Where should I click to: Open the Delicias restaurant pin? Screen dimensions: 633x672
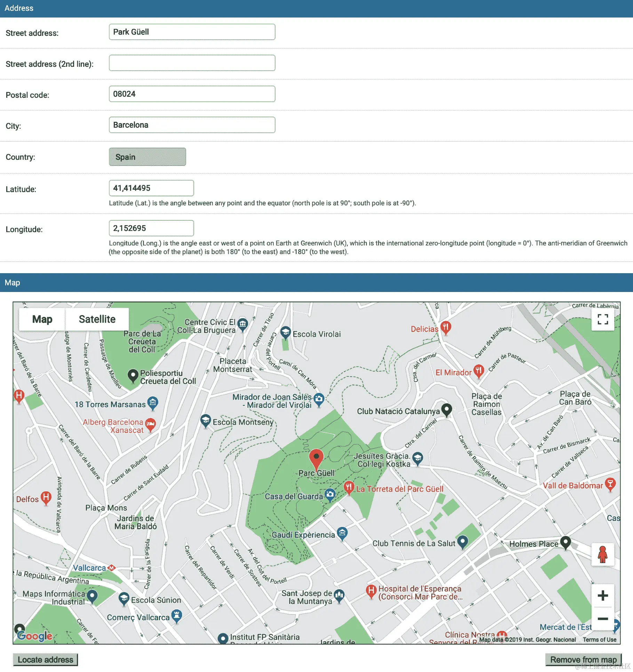pyautogui.click(x=446, y=327)
